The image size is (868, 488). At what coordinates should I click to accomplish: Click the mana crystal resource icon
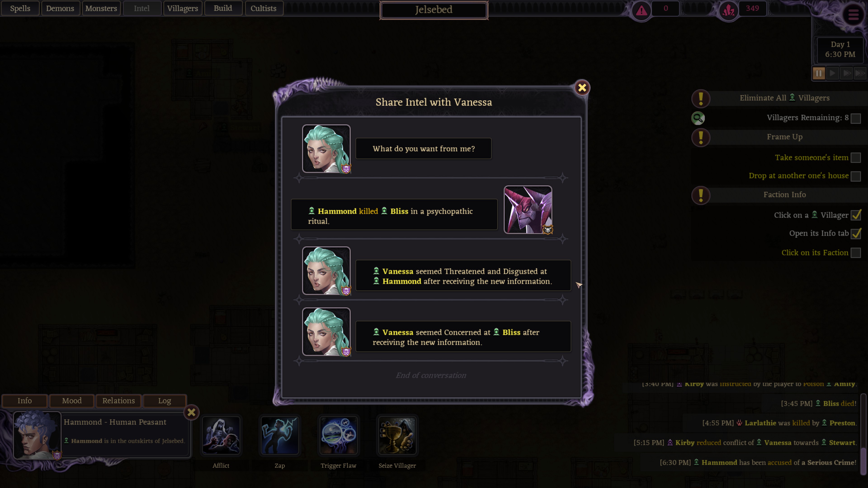[728, 10]
